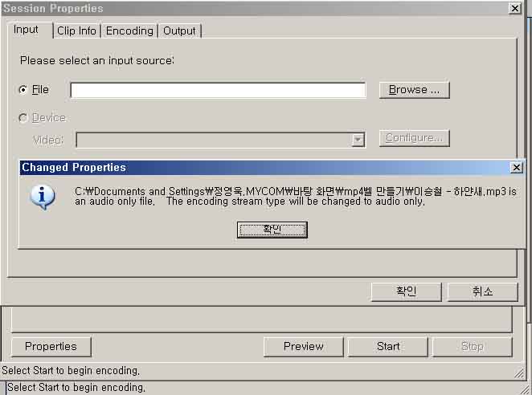The height and width of the screenshot is (395, 532).
Task: Select the Device radio button
Action: pyautogui.click(x=23, y=118)
